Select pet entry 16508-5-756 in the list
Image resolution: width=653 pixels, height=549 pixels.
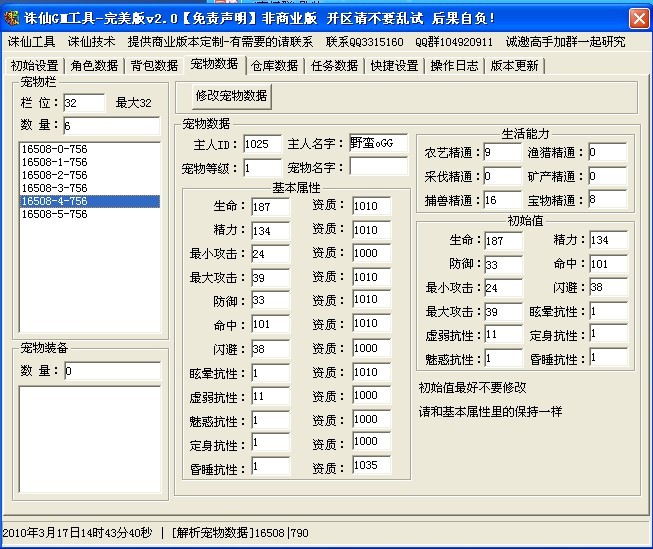(x=54, y=214)
